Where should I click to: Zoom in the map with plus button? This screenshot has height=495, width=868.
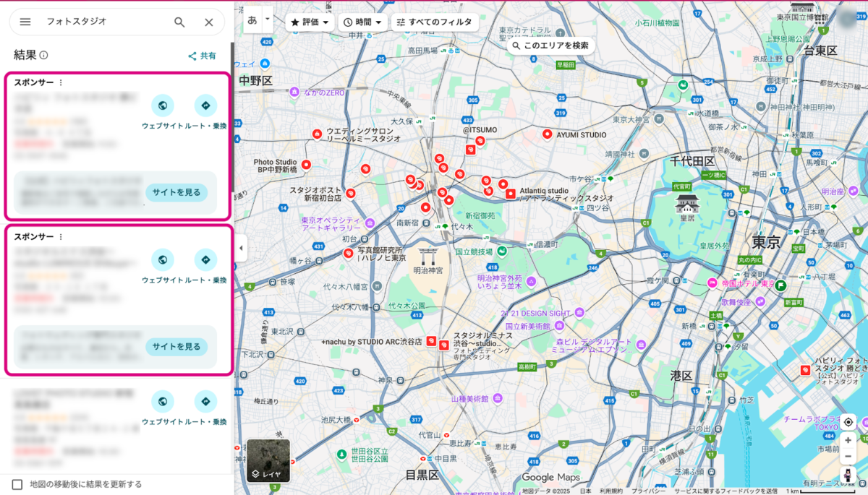point(848,440)
